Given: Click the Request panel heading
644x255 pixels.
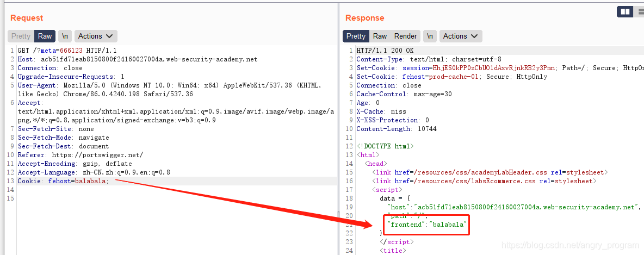Looking at the screenshot, I should coord(27,18).
